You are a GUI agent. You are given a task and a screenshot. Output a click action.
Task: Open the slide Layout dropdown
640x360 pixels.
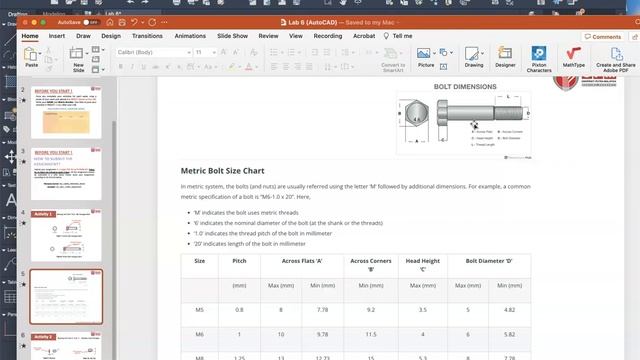click(98, 49)
